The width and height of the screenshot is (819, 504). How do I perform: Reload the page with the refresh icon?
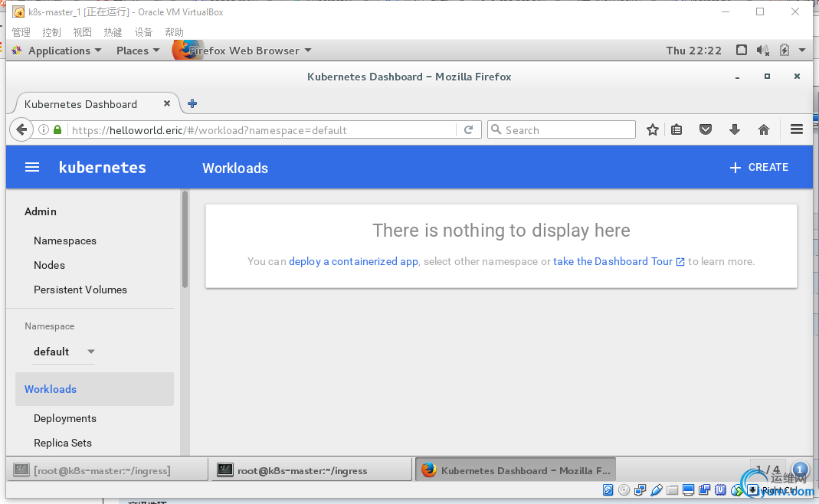click(469, 129)
